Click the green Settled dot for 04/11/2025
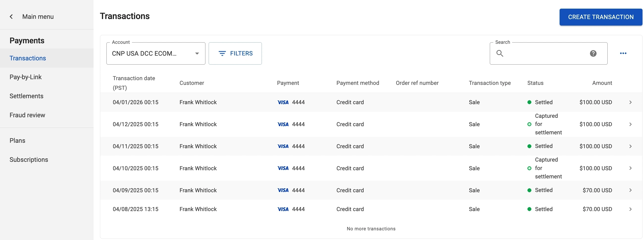Image resolution: width=644 pixels, height=240 pixels. [x=529, y=146]
